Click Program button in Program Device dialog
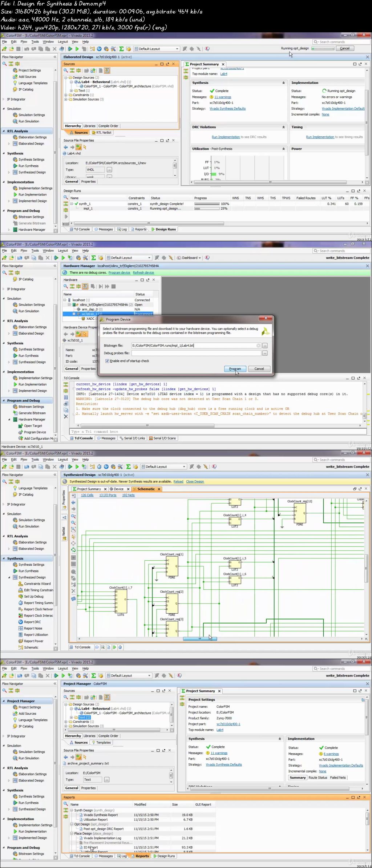372x868 pixels. [x=235, y=369]
